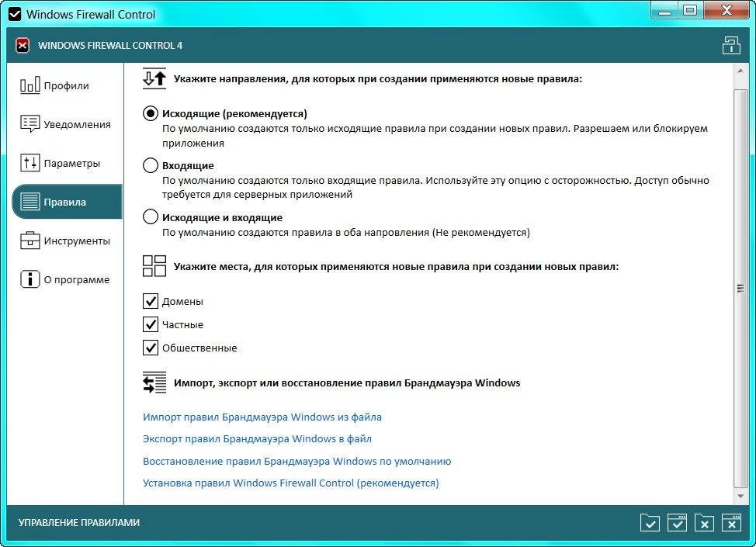Open the Уведомления section

[x=67, y=124]
